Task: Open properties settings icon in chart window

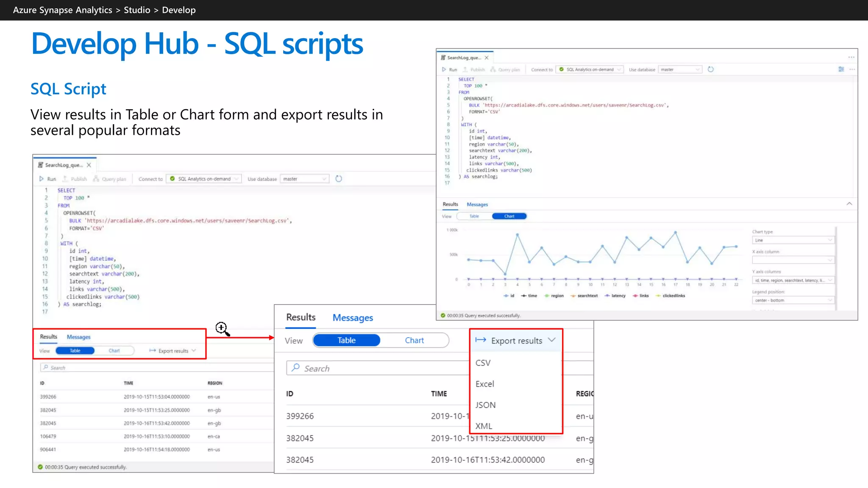Action: coord(841,69)
